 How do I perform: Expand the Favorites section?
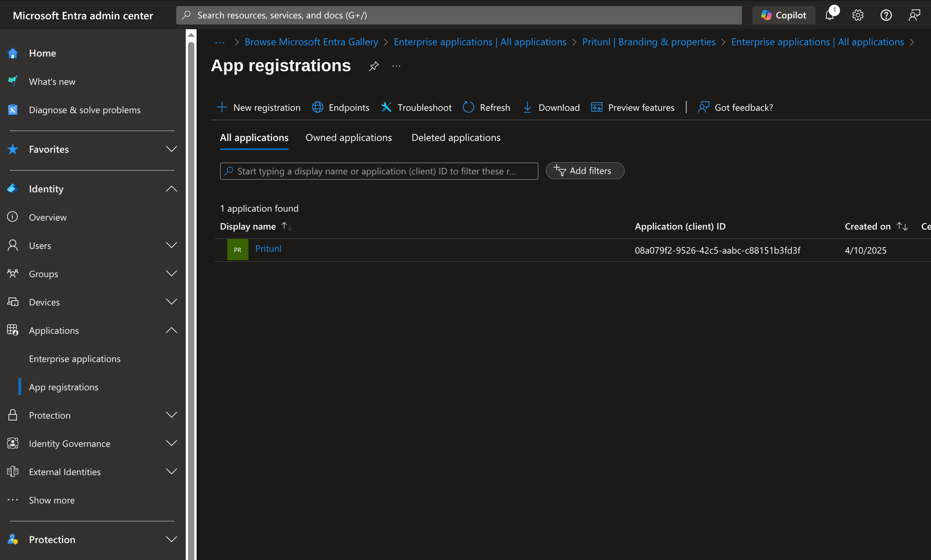click(x=172, y=149)
